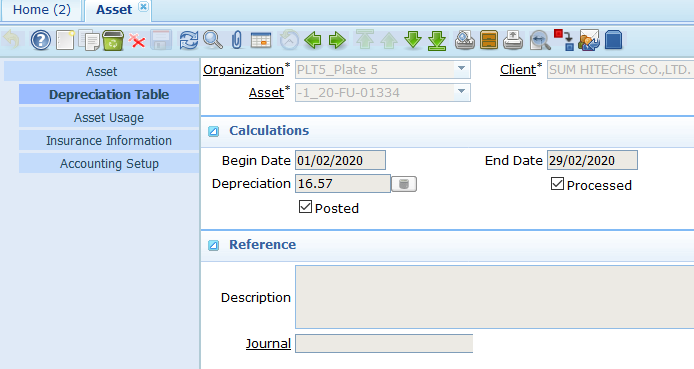Go to previous record up arrow
This screenshot has width=694, height=369.
389,40
